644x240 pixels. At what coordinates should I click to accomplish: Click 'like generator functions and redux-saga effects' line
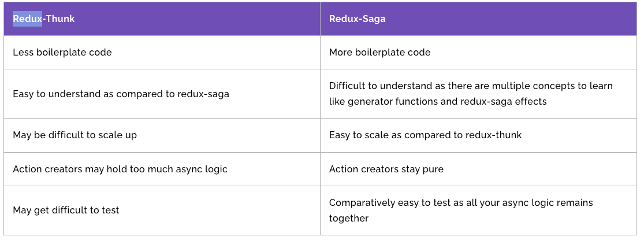(x=438, y=102)
